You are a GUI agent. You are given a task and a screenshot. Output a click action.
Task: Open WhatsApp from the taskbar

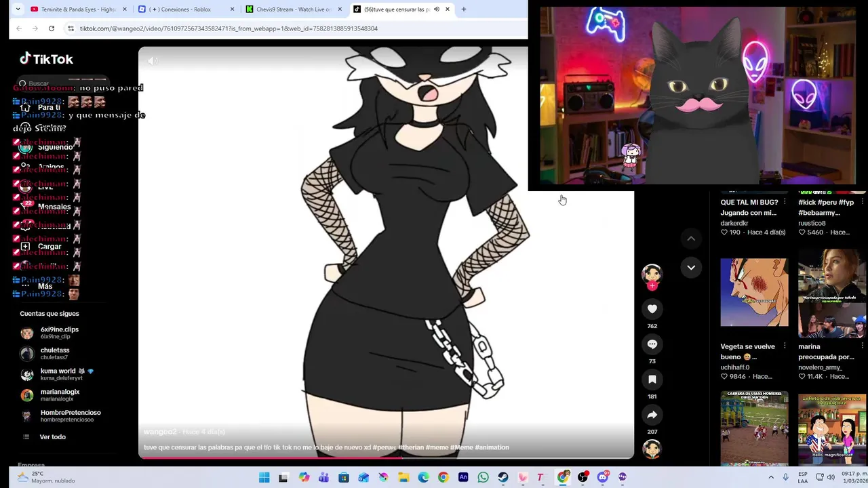(x=483, y=477)
